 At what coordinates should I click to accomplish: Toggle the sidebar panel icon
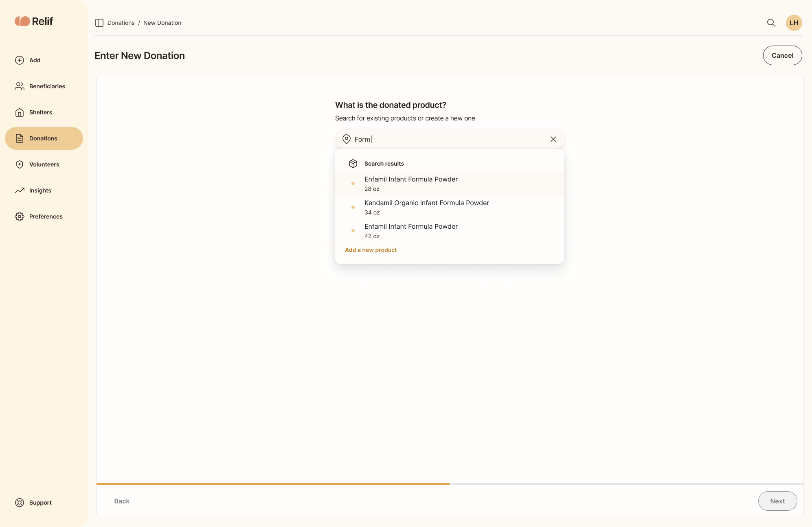pyautogui.click(x=99, y=23)
